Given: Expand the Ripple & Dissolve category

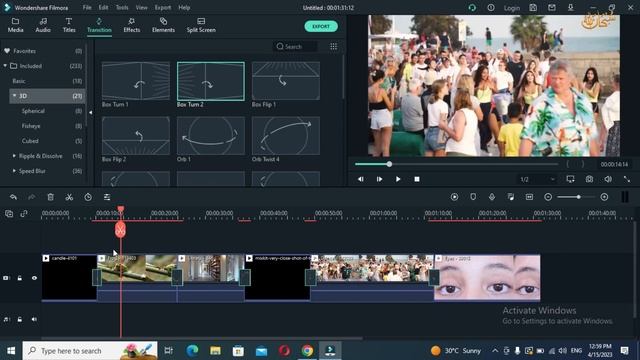Looking at the screenshot, I should click(14, 156).
